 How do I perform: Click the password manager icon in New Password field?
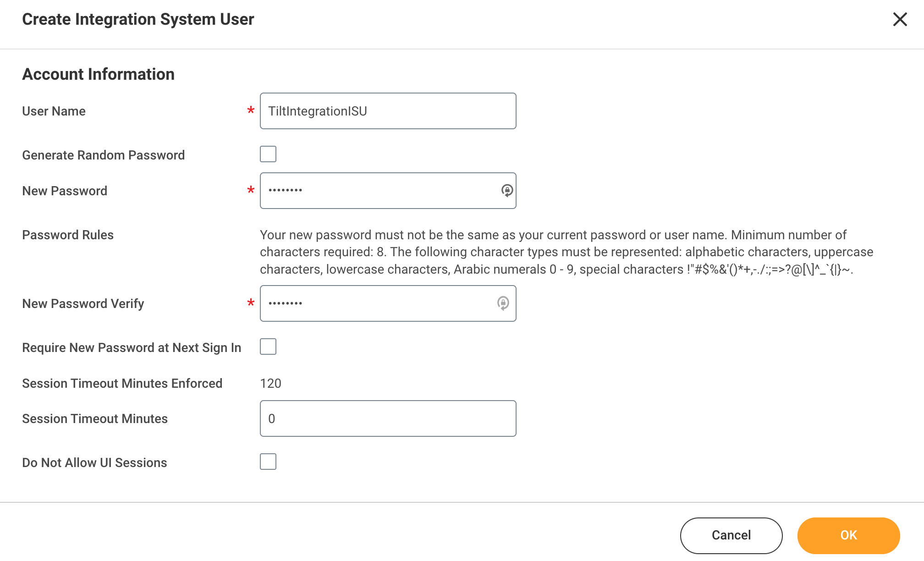pos(507,190)
